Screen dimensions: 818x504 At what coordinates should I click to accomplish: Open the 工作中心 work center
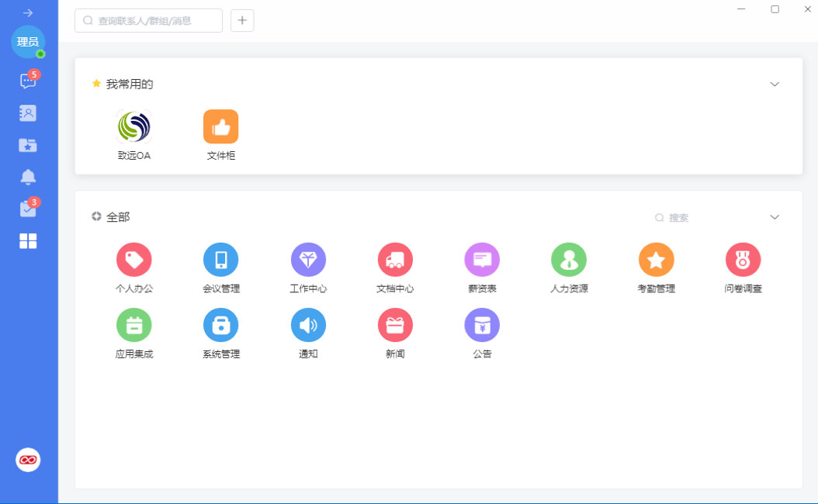[x=308, y=260]
